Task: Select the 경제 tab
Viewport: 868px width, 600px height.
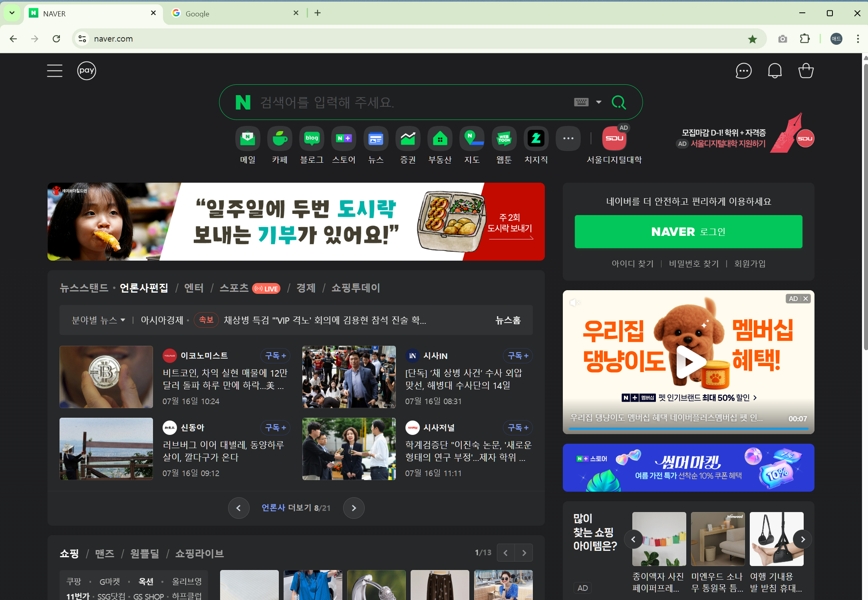Action: point(306,288)
